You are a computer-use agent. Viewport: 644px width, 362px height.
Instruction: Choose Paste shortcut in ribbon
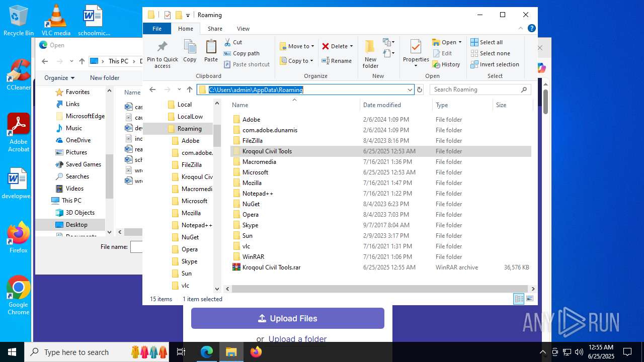click(247, 64)
